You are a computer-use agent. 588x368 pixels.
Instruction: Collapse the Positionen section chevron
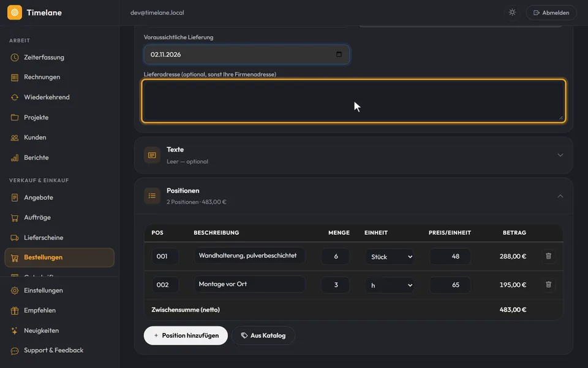pyautogui.click(x=560, y=196)
